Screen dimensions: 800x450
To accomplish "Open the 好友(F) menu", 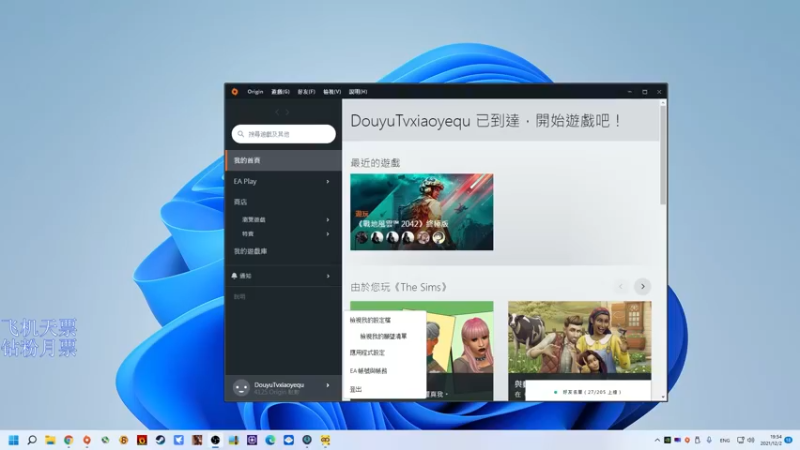I will pyautogui.click(x=306, y=92).
